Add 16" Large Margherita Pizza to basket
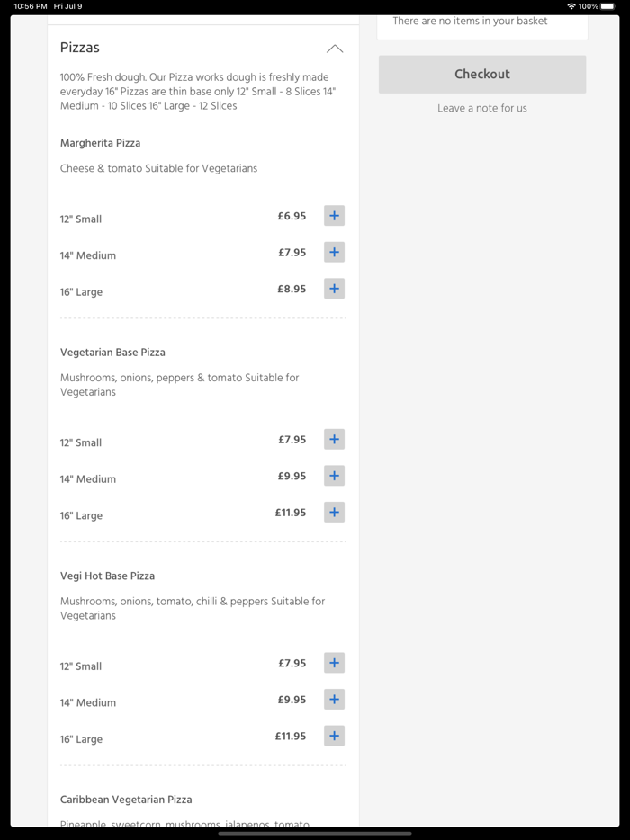The image size is (630, 840). (x=334, y=289)
